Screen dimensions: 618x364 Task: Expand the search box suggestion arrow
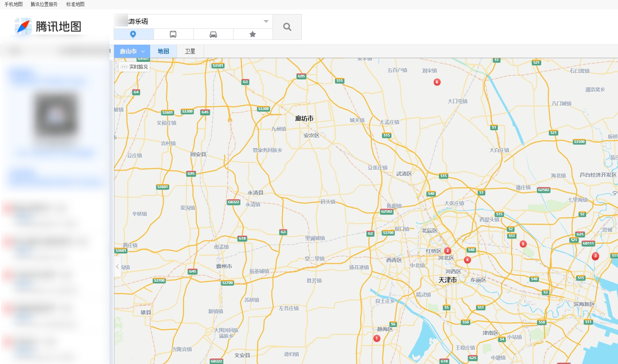pos(266,21)
